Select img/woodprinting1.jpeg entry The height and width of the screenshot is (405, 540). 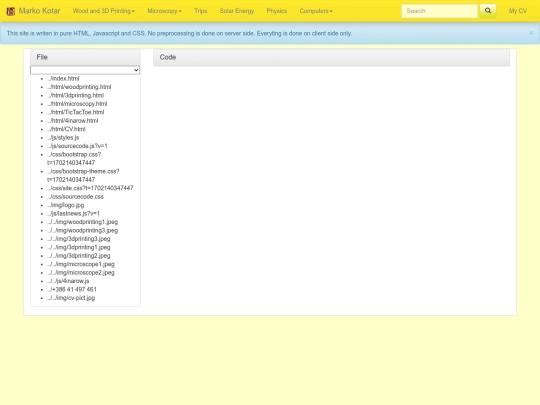[83, 222]
